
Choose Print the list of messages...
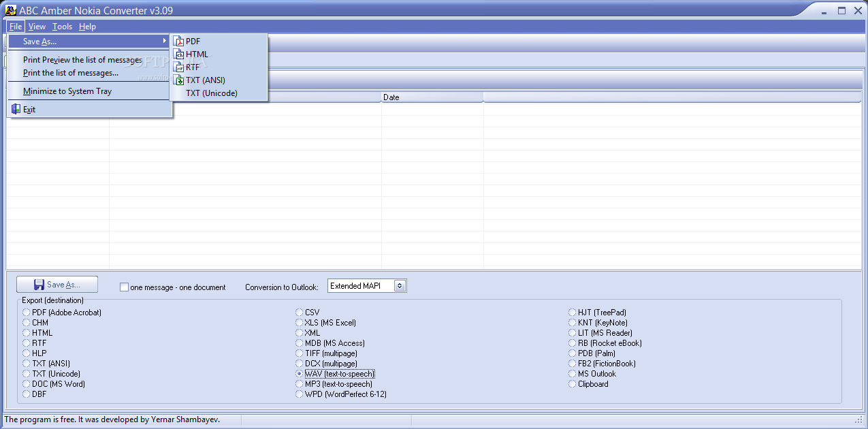[89, 73]
